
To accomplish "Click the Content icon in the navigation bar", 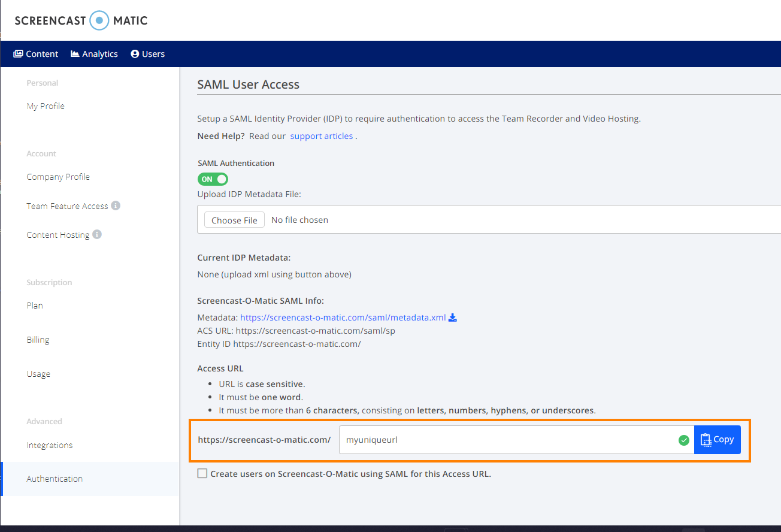I will coord(18,54).
